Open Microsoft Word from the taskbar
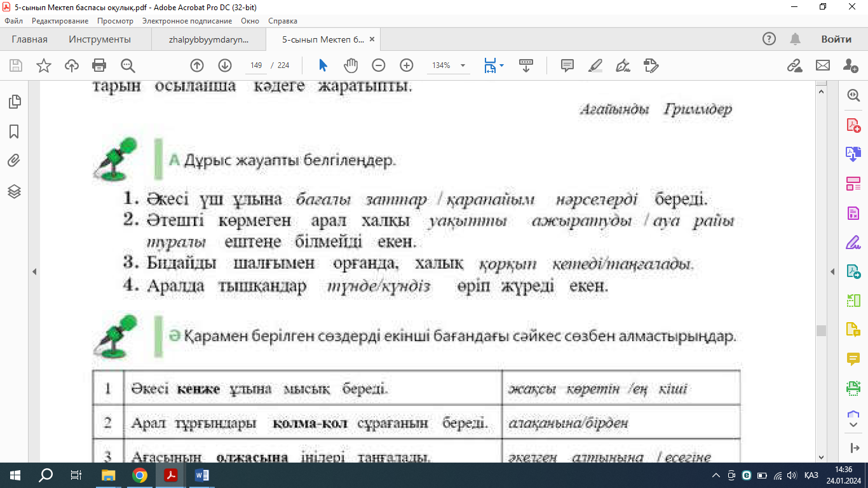The height and width of the screenshot is (488, 868). pyautogui.click(x=202, y=475)
